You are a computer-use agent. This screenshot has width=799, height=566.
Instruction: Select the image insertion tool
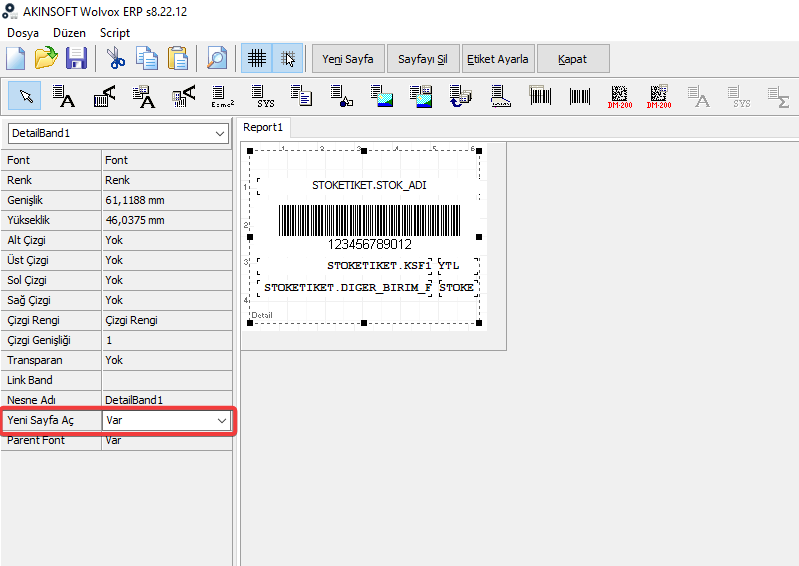(382, 96)
